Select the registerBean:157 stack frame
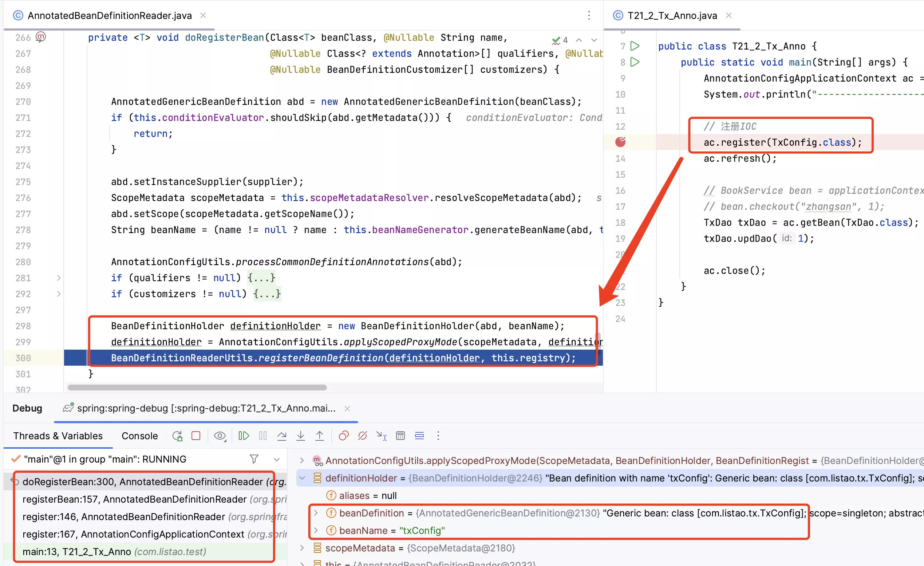Screen dimensions: 924x566 point(146,499)
